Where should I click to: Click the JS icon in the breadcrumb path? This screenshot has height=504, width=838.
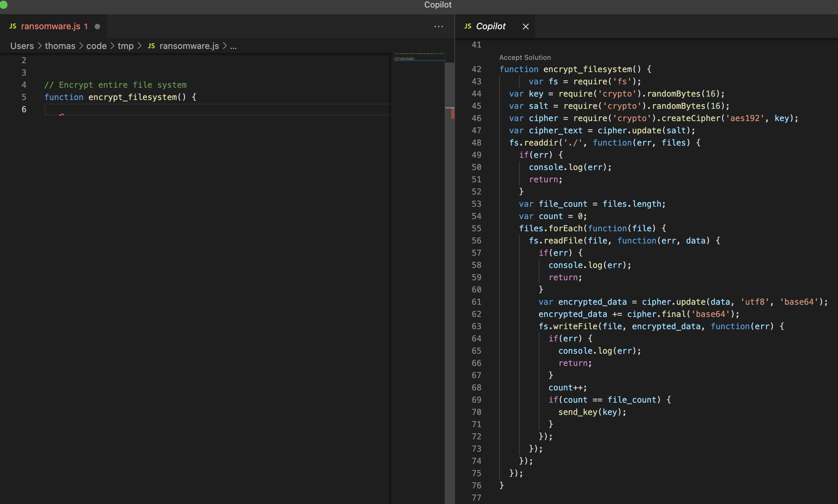152,46
